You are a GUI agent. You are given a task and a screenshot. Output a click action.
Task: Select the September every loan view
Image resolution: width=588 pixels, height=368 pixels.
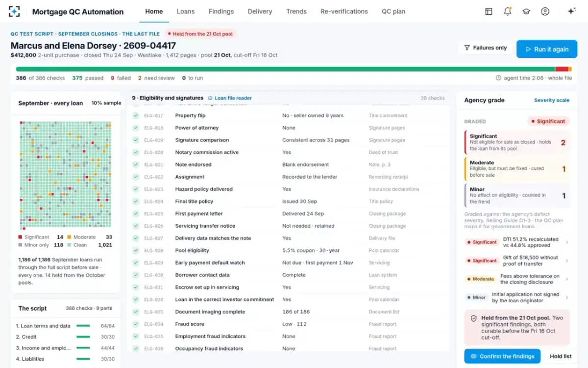50,103
